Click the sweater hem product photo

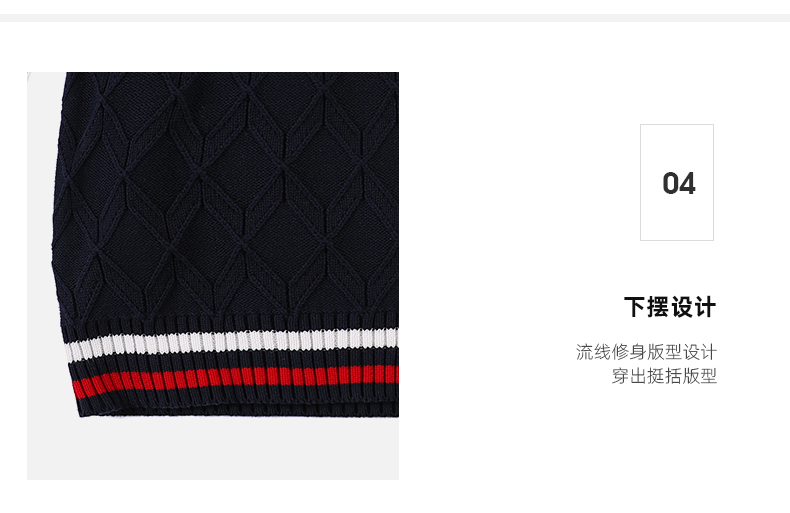click(213, 276)
